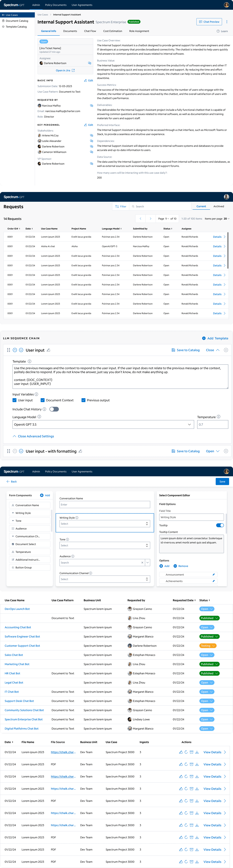Open Template Catalog in sidebar
Screen dimensions: 233x868
(16, 27)
